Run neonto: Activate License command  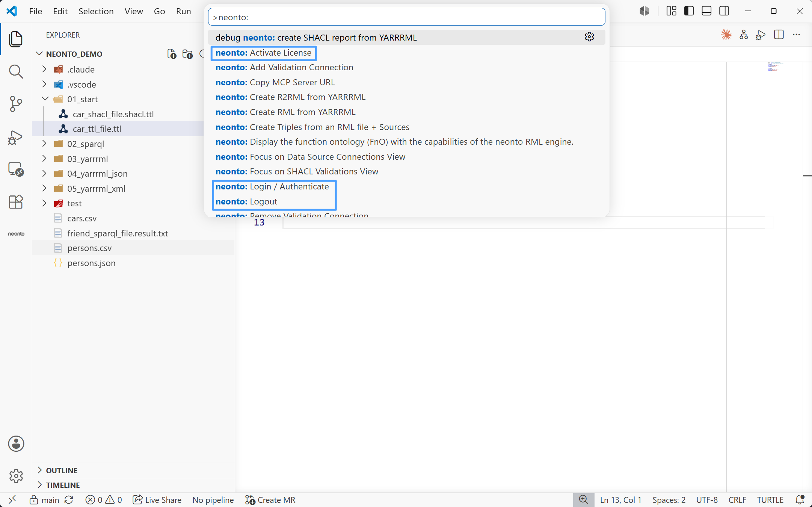point(407,53)
